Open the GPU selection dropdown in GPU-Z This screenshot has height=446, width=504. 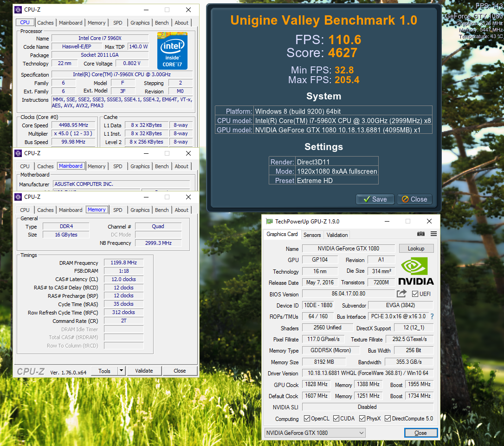(x=315, y=433)
